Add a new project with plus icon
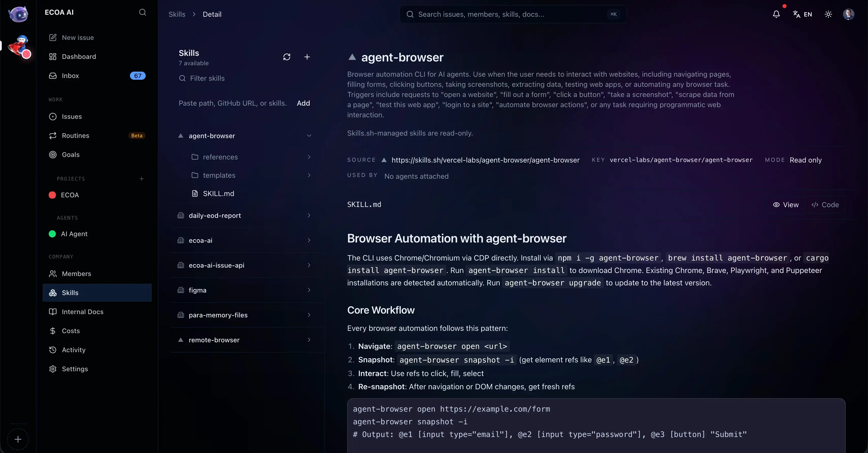The image size is (868, 453). click(142, 179)
